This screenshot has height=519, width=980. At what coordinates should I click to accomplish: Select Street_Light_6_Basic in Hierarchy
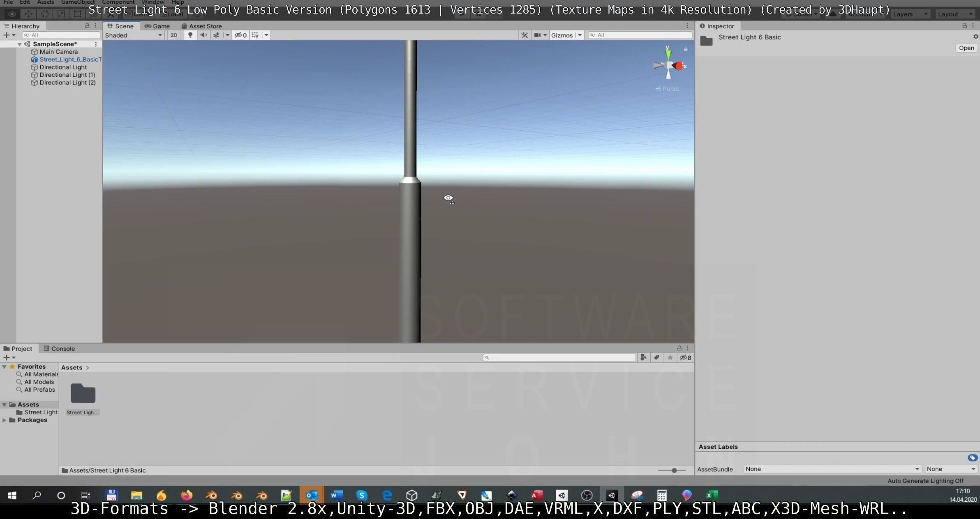click(x=70, y=60)
